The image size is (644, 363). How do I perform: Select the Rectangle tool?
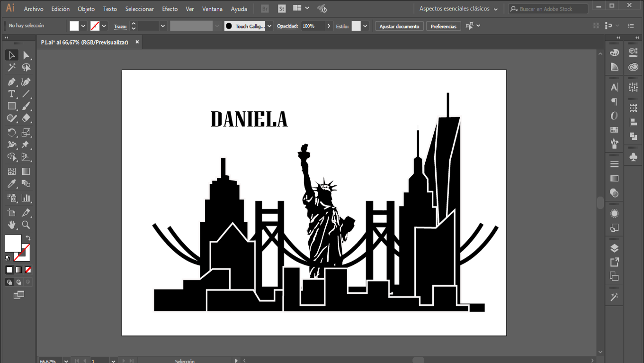(12, 107)
